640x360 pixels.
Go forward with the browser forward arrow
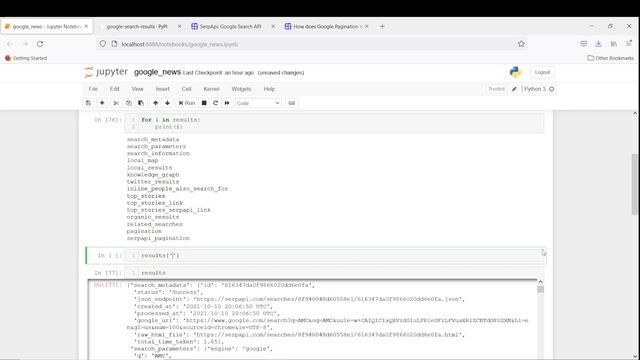point(25,44)
